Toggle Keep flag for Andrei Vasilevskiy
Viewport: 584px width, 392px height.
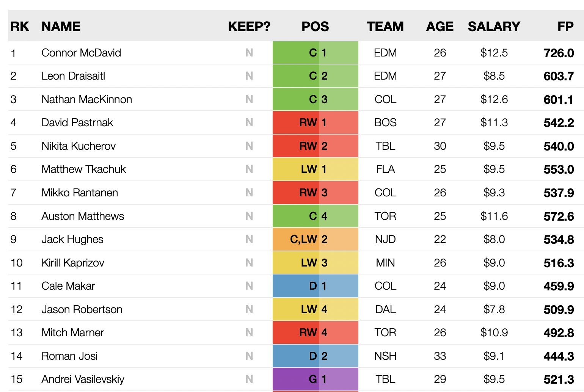coord(249,379)
